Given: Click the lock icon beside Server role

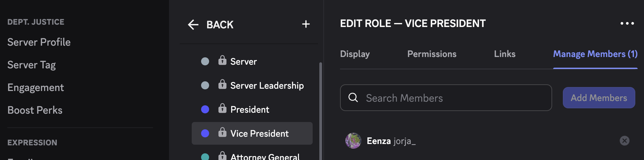Looking at the screenshot, I should 222,60.
